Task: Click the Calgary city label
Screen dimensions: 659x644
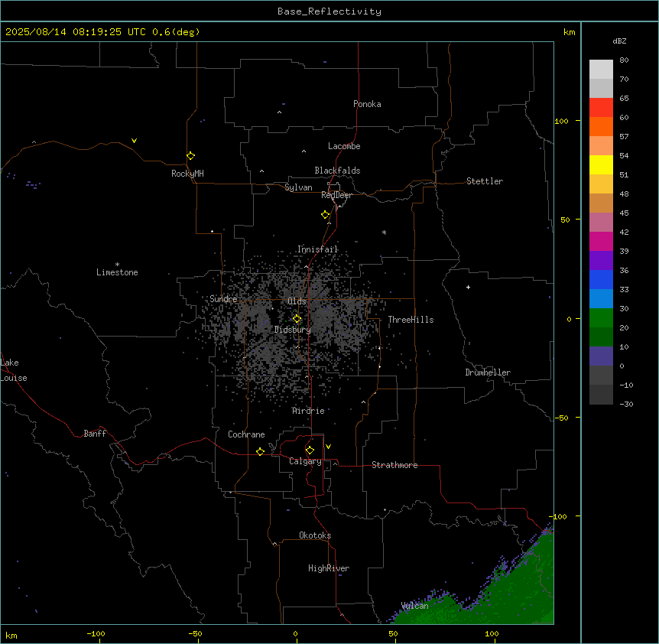Action: click(x=305, y=461)
